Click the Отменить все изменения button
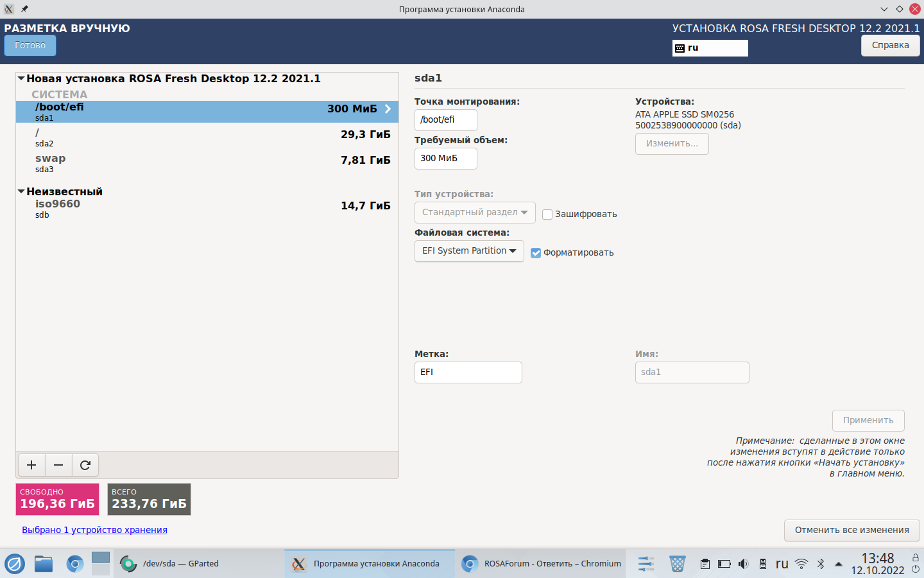The width and height of the screenshot is (924, 578). click(851, 530)
